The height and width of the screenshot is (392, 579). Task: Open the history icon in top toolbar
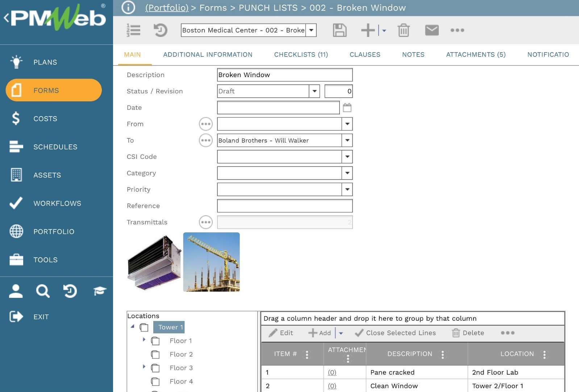point(160,30)
